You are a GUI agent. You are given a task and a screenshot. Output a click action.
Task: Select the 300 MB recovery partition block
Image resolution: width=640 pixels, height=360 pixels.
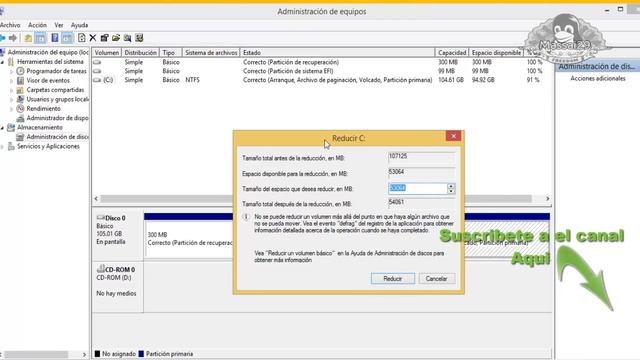click(189, 239)
